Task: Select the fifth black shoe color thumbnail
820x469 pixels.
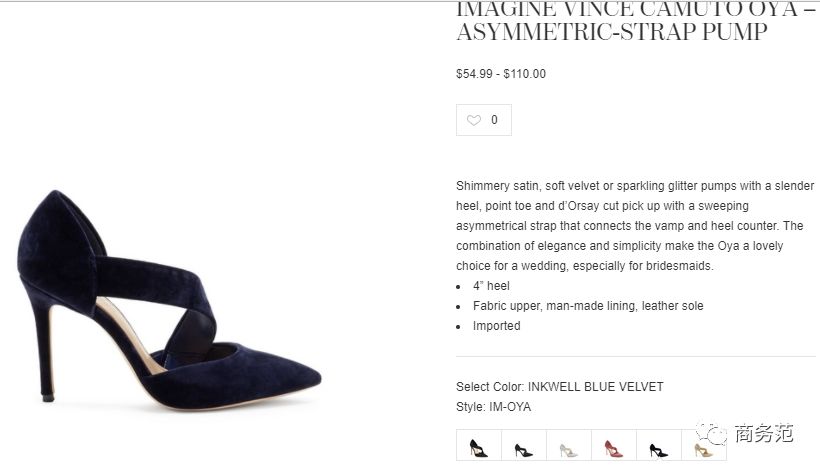Action: (x=658, y=445)
